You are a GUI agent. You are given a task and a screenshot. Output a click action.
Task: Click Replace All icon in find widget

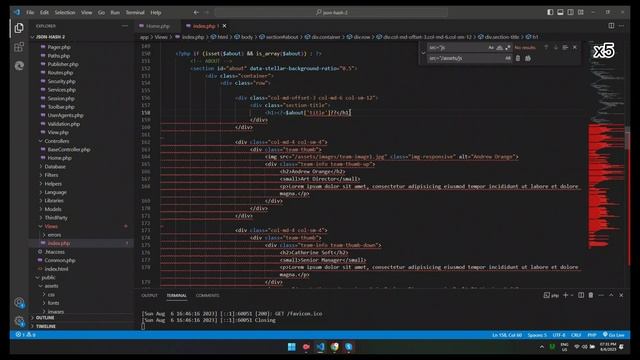coord(528,58)
